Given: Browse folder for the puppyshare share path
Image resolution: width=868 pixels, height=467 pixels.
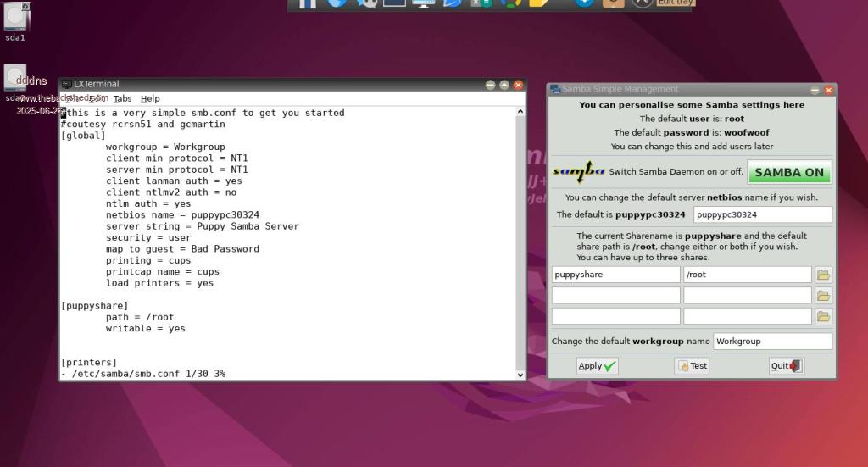Looking at the screenshot, I should (823, 275).
